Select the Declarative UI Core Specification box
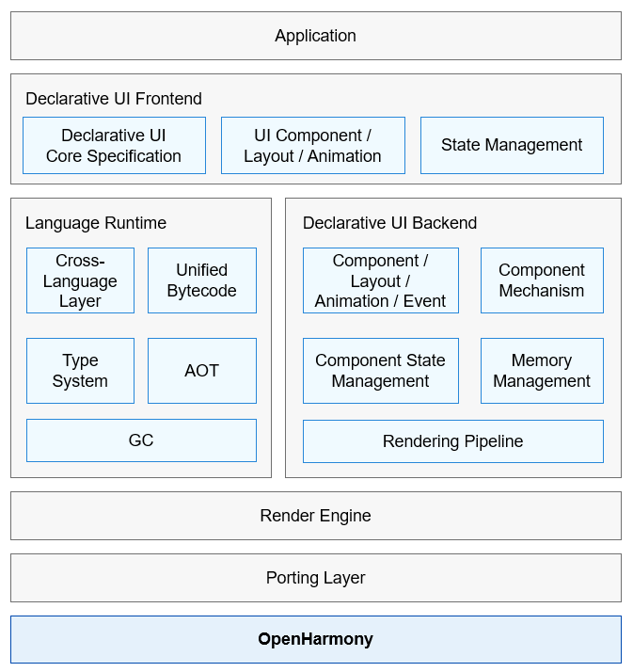Viewport: 633px width, 672px height. pos(114,145)
